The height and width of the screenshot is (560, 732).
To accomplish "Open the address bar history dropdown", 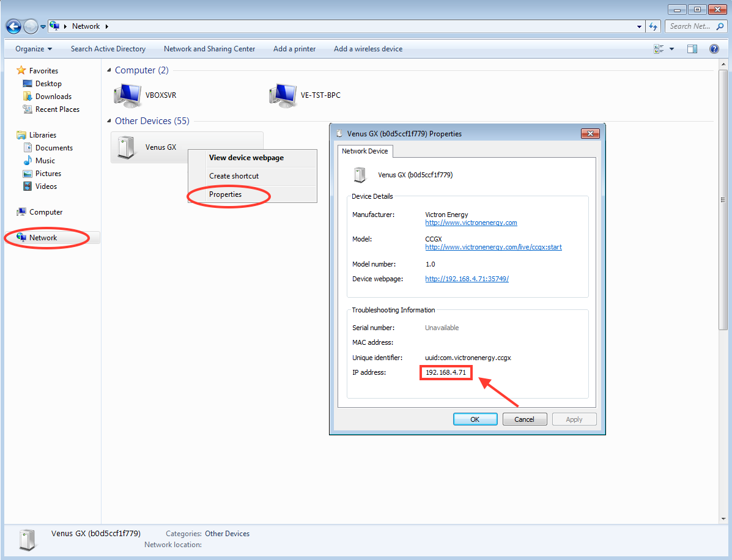I will [640, 26].
